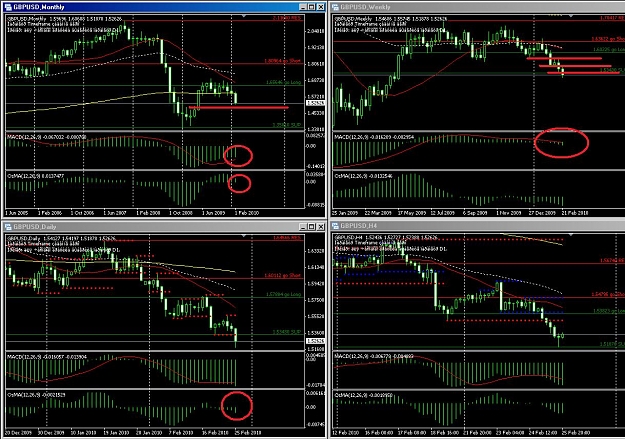The height and width of the screenshot is (439, 625).
Task: Minimize the GBPUSD,Daily chart window
Action: 303,227
